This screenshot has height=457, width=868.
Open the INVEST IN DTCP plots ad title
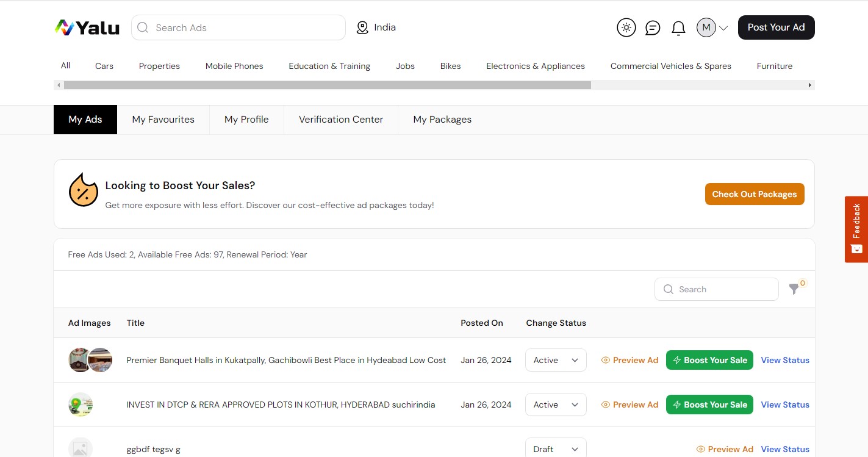point(281,405)
